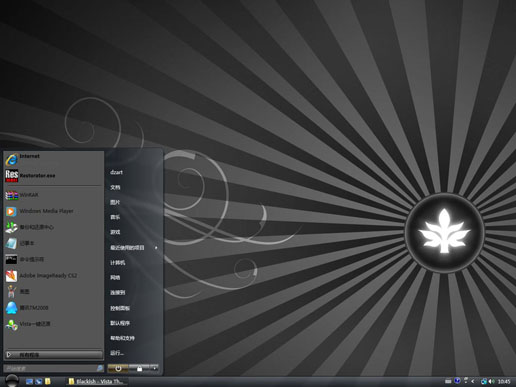The height and width of the screenshot is (387, 516).
Task: Expand 所有程序 (All Programs) list
Action: click(53, 355)
